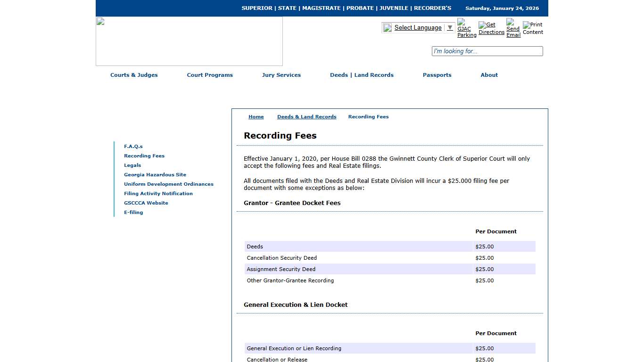Open the About menu

tap(489, 75)
